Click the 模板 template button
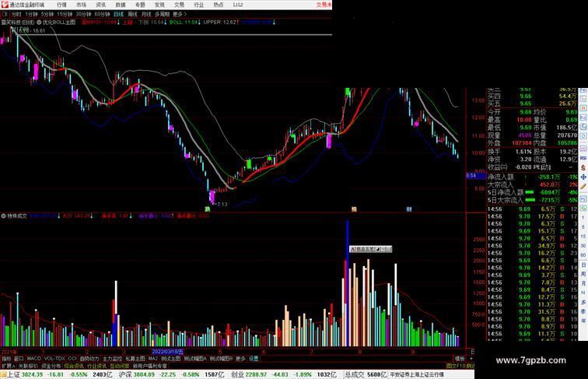This screenshot has height=379, width=588. point(460,359)
